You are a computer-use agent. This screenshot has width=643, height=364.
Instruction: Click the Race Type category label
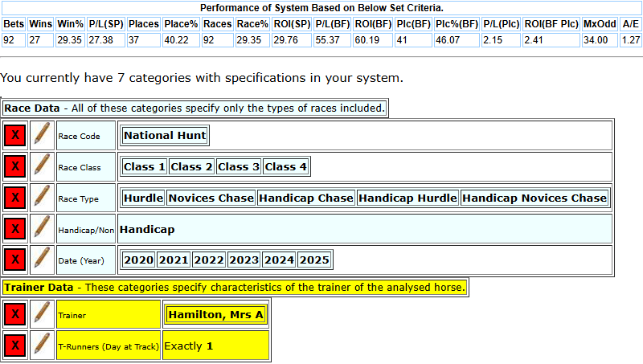click(78, 199)
